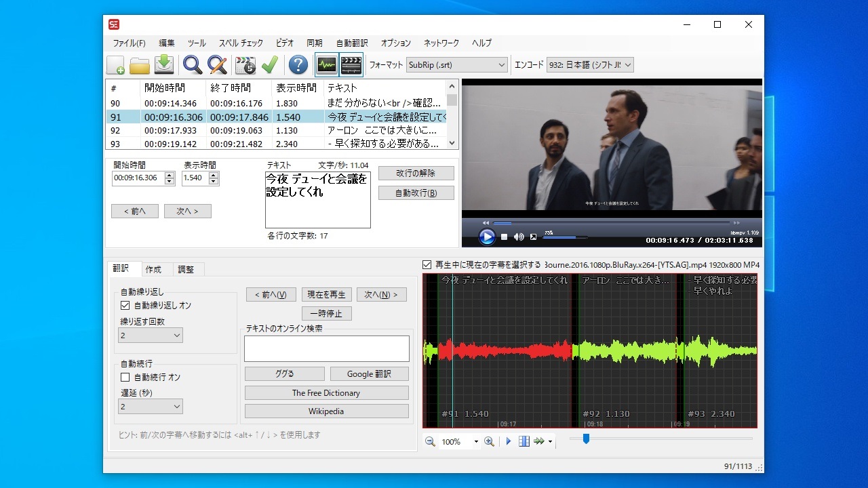Play the video with the round blue button

coord(486,237)
